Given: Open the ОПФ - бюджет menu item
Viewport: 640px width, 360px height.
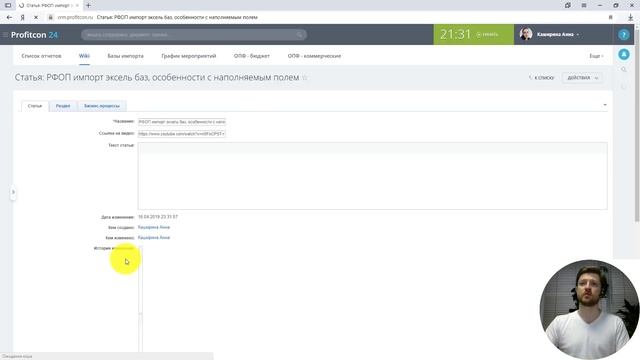Looking at the screenshot, I should (x=252, y=56).
